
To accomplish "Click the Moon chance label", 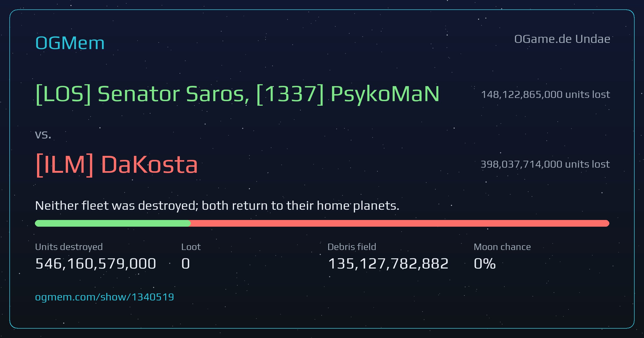I will point(502,247).
